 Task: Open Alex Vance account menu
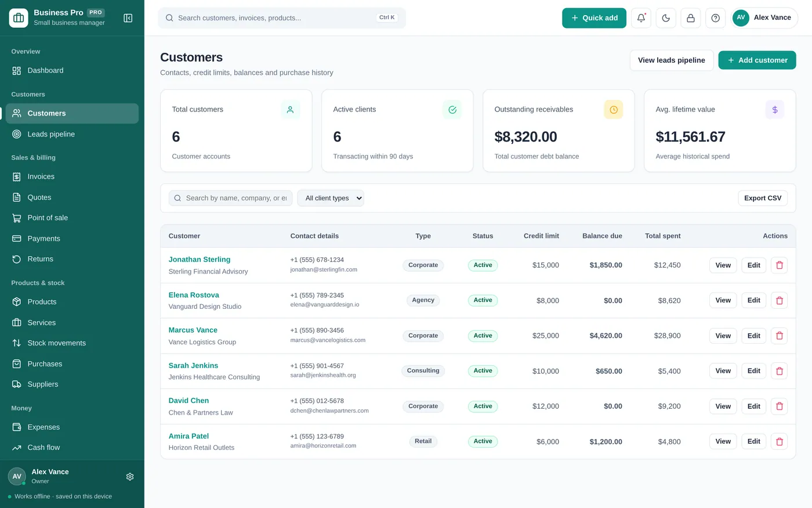point(765,18)
